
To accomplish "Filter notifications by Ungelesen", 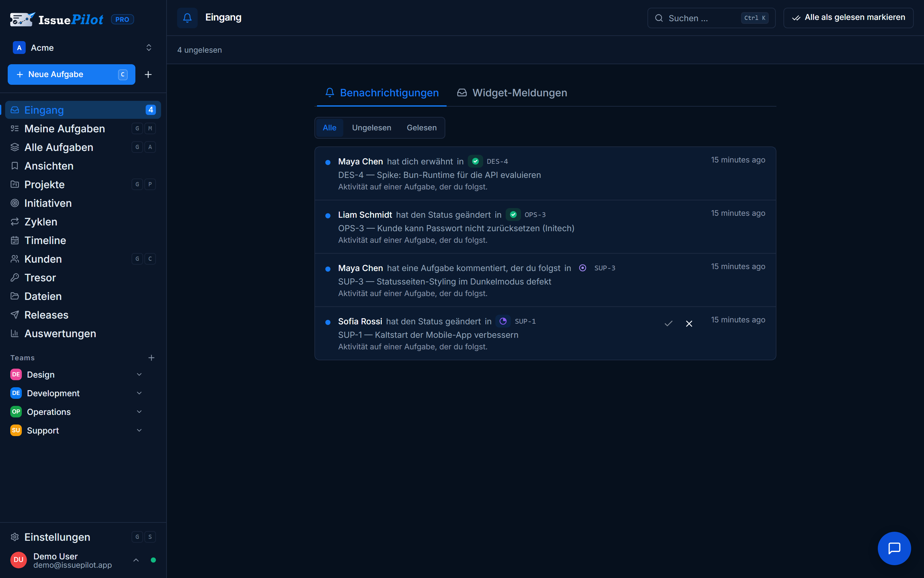I will pyautogui.click(x=371, y=128).
